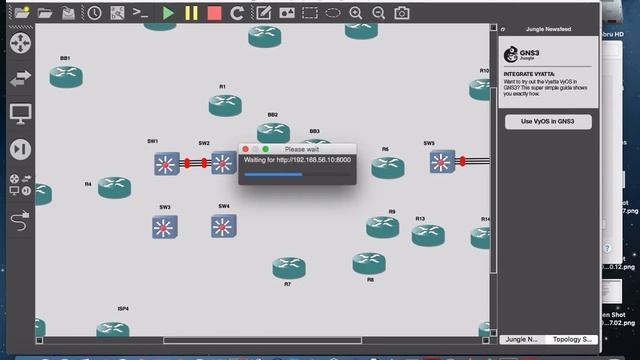Suspend all devices with yellow pause button
640x360 pixels.
pos(191,13)
